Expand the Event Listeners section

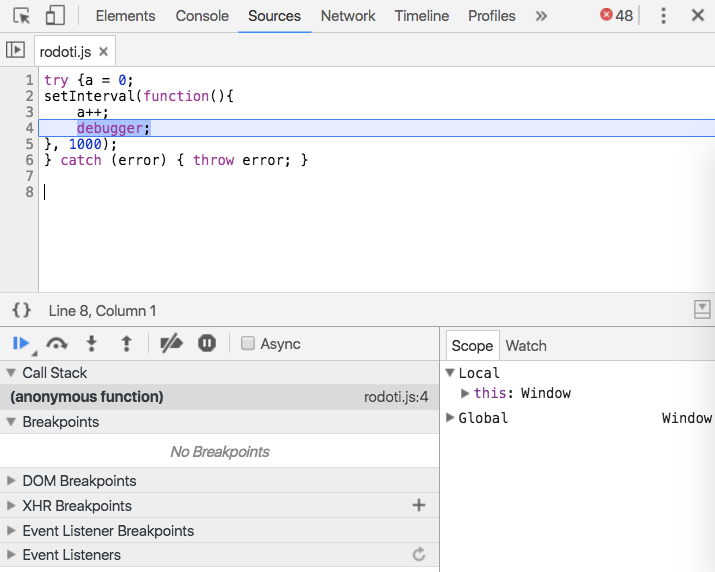11,555
